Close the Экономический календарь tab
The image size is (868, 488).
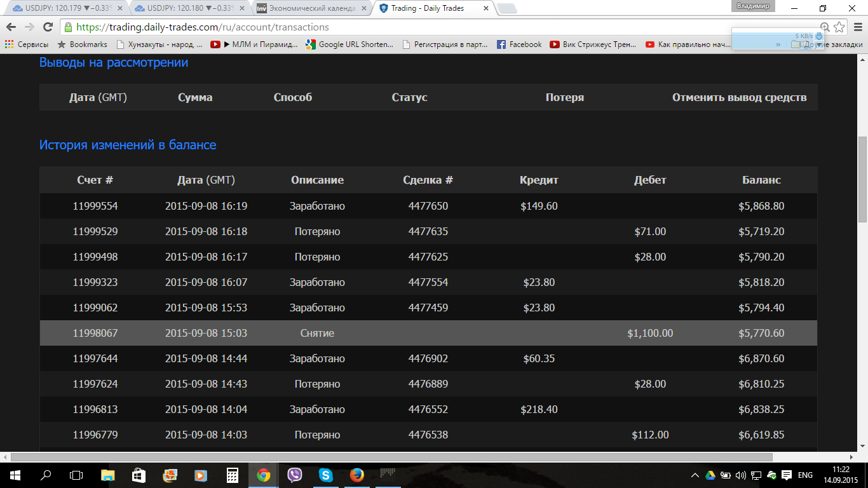[x=363, y=8]
